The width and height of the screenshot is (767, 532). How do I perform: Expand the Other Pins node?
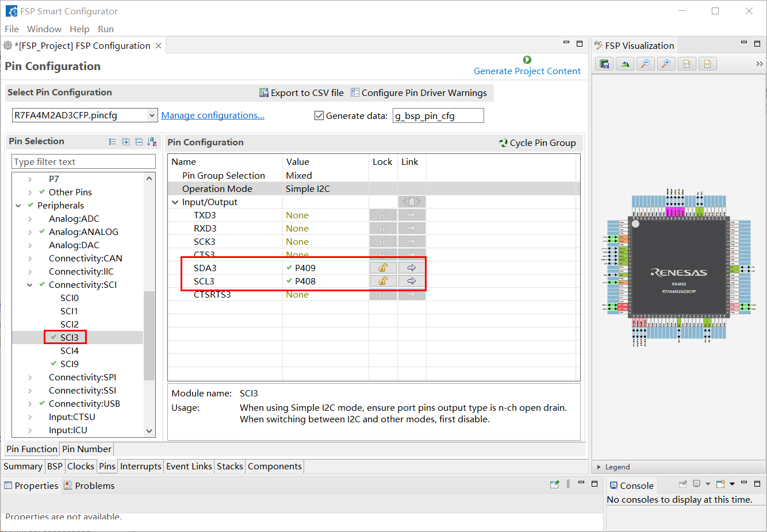tap(30, 192)
